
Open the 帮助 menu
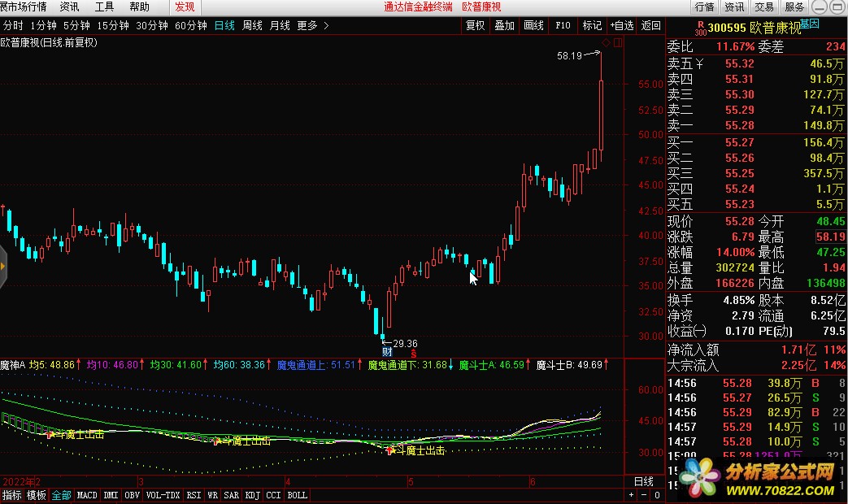pyautogui.click(x=140, y=7)
